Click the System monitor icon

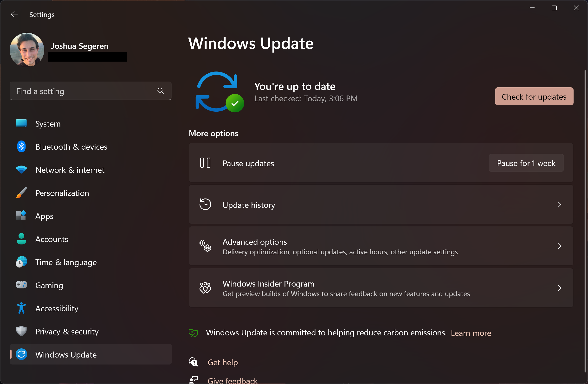(21, 123)
